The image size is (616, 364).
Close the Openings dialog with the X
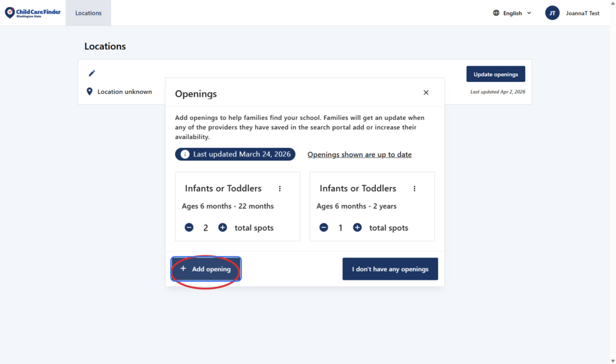(426, 93)
